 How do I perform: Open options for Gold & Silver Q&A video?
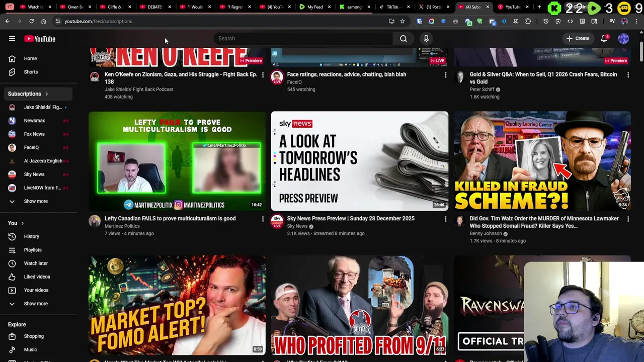[628, 75]
